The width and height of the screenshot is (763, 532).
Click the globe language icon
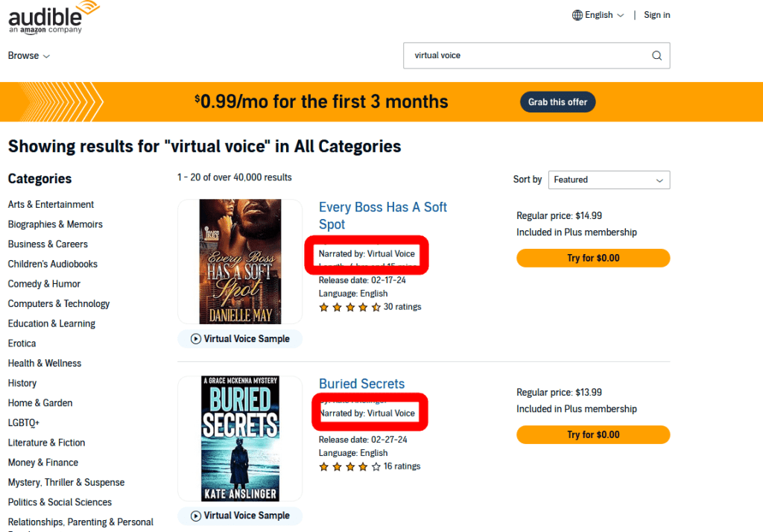point(577,15)
